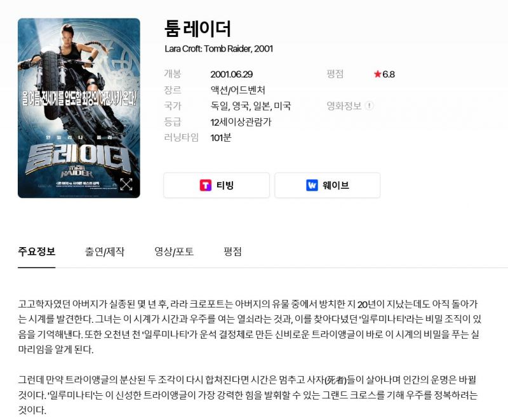508x420 pixels.
Task: Click the 액션/어드벤처 genre text
Action: (237, 90)
